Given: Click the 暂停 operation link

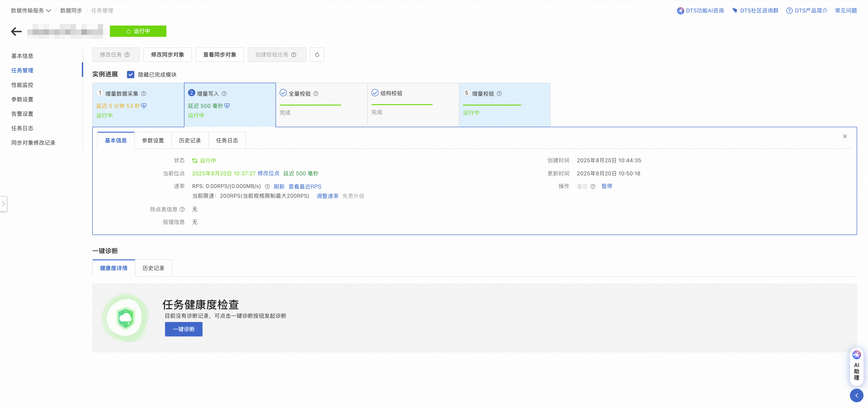Looking at the screenshot, I should (x=607, y=186).
